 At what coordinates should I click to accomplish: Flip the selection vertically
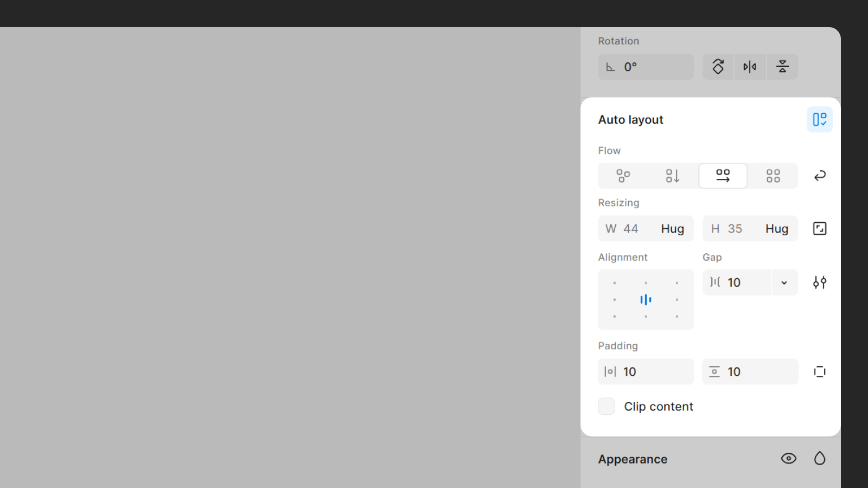tap(782, 67)
